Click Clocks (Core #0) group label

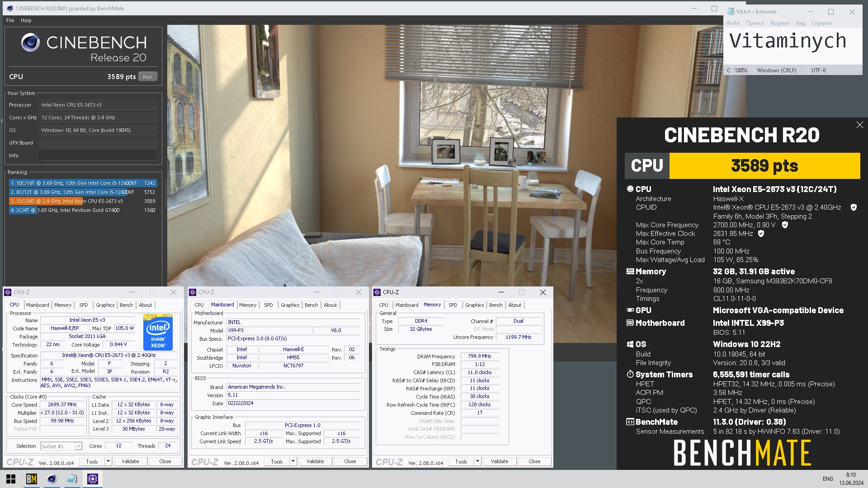pos(28,397)
